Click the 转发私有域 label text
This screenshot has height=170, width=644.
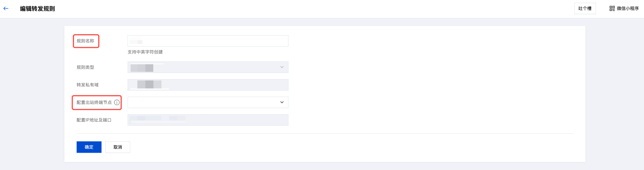pyautogui.click(x=88, y=85)
